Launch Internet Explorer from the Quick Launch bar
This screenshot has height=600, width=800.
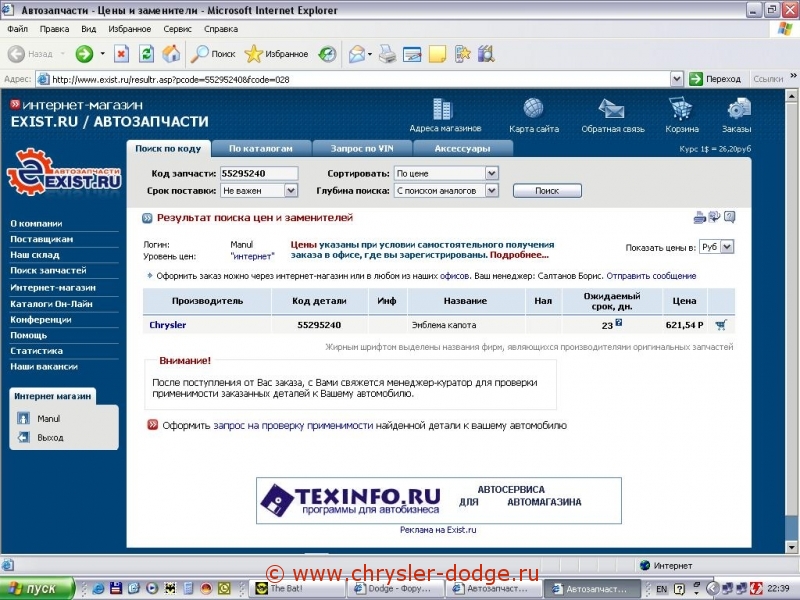pos(98,588)
